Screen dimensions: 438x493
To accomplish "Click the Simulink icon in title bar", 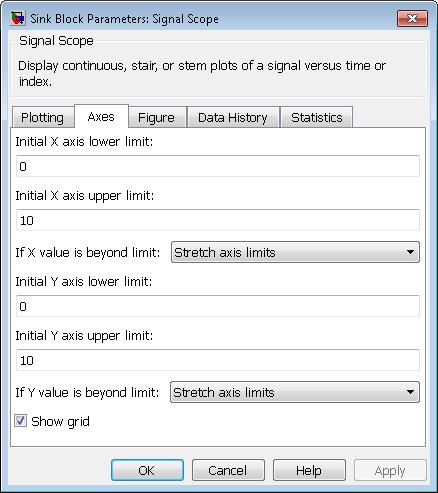I will click(x=17, y=18).
